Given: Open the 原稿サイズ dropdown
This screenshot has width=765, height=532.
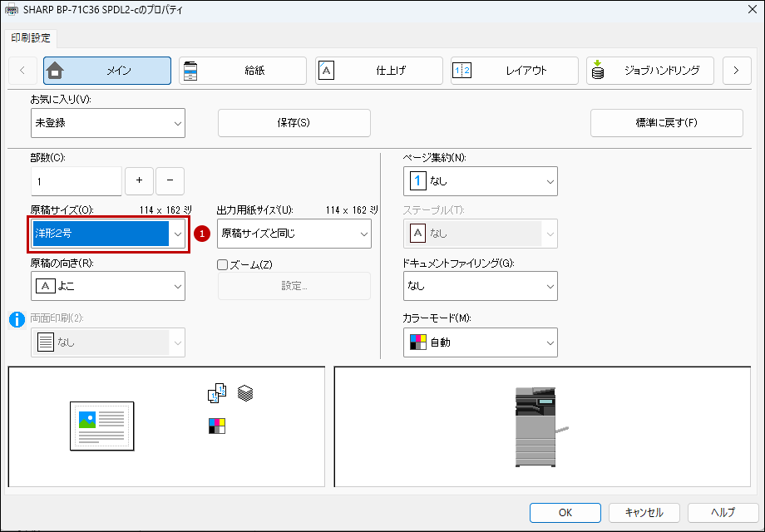Looking at the screenshot, I should [108, 234].
